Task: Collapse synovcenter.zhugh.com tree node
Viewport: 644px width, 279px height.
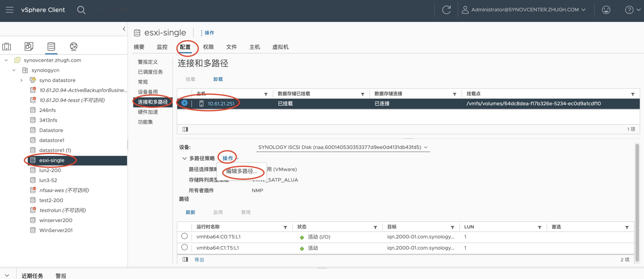Action: tap(6, 60)
